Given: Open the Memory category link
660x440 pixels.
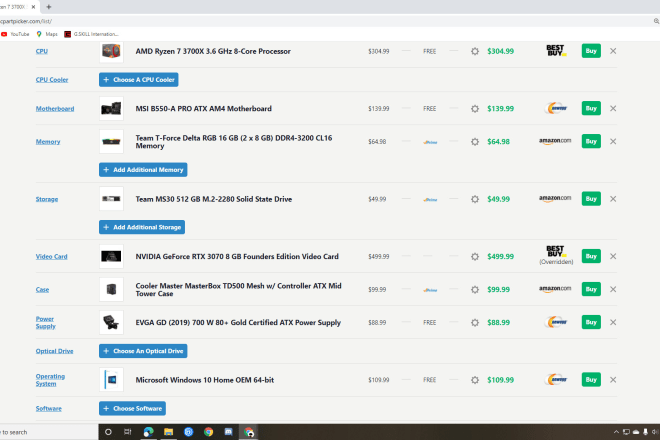Looking at the screenshot, I should pyautogui.click(x=48, y=141).
